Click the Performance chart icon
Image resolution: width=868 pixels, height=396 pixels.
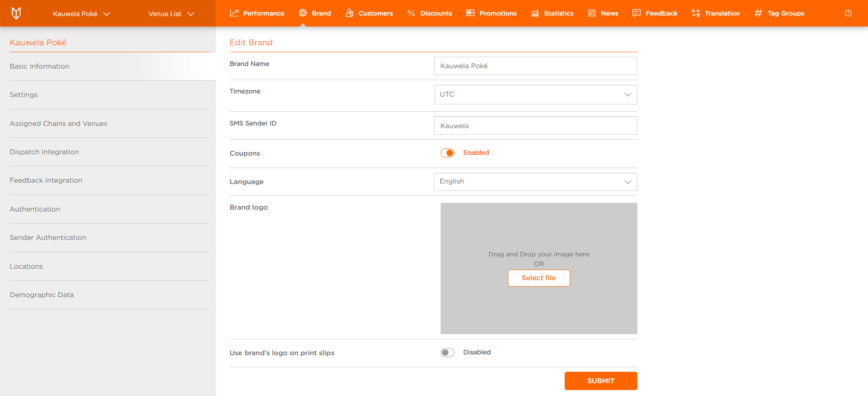234,13
